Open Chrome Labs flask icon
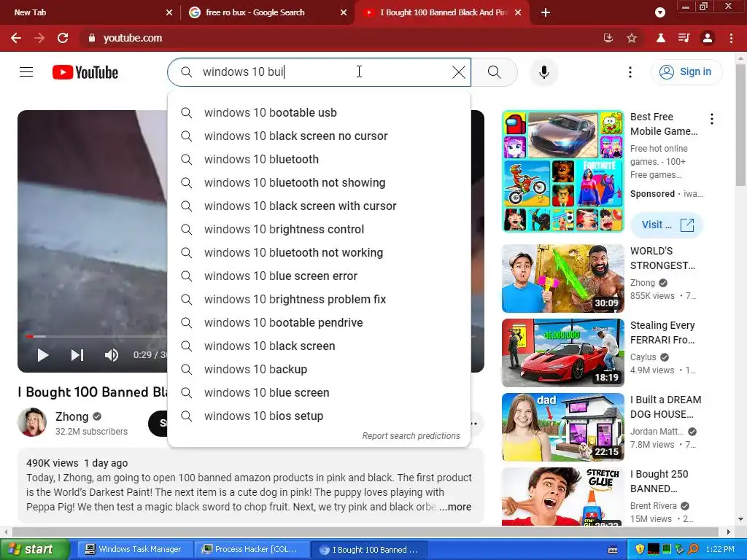 [x=661, y=38]
